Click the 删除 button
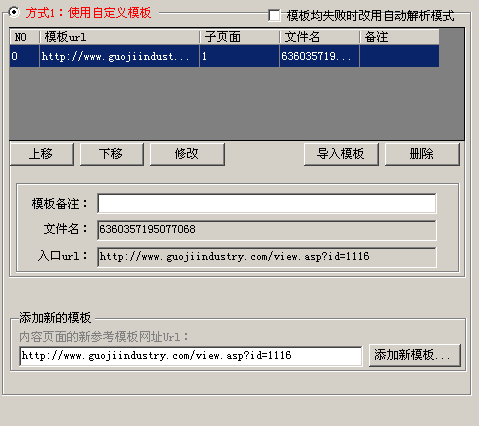This screenshot has height=426, width=479. [x=422, y=154]
